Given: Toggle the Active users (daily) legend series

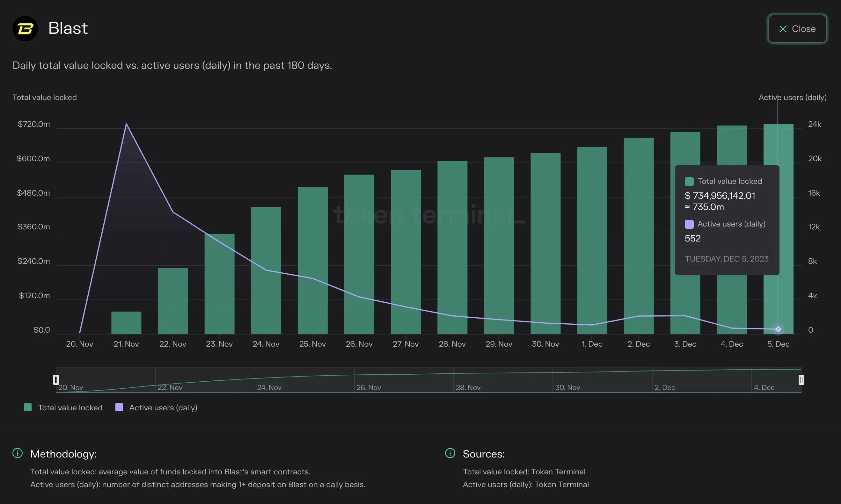Looking at the screenshot, I should (x=156, y=407).
